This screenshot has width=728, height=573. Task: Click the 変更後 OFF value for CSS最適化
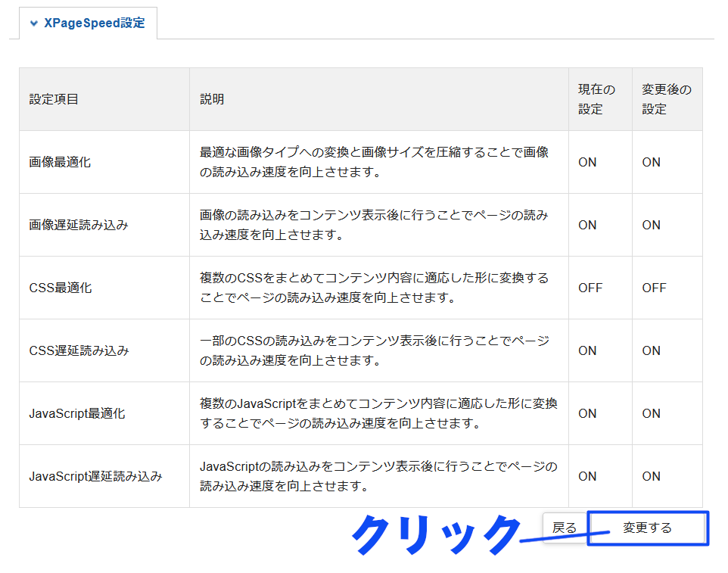click(654, 288)
